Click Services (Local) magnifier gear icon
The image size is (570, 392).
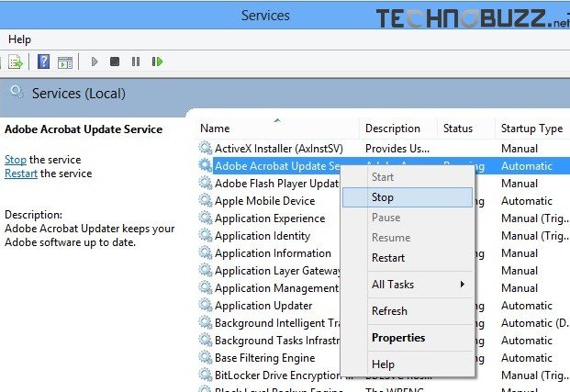17,92
